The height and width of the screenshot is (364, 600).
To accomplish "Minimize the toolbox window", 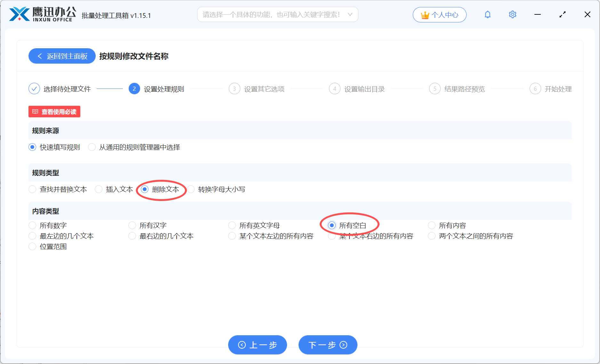I will pyautogui.click(x=538, y=15).
